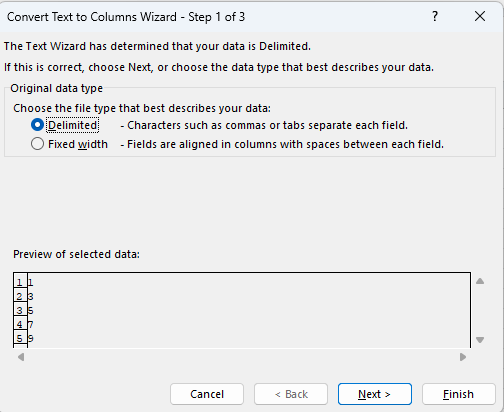Cancel the Text to Columns wizard
The width and height of the screenshot is (504, 412).
pos(207,394)
